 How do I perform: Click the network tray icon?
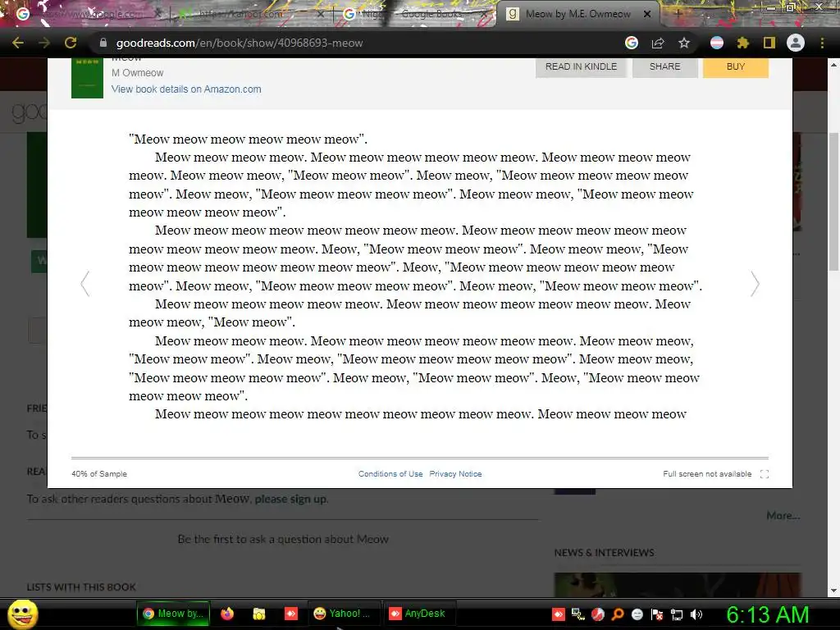pyautogui.click(x=677, y=614)
